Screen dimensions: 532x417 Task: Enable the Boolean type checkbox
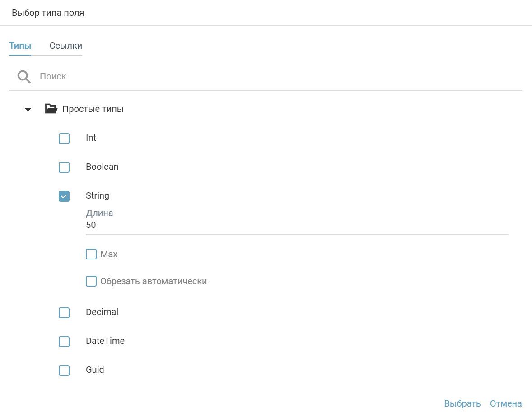pos(64,167)
